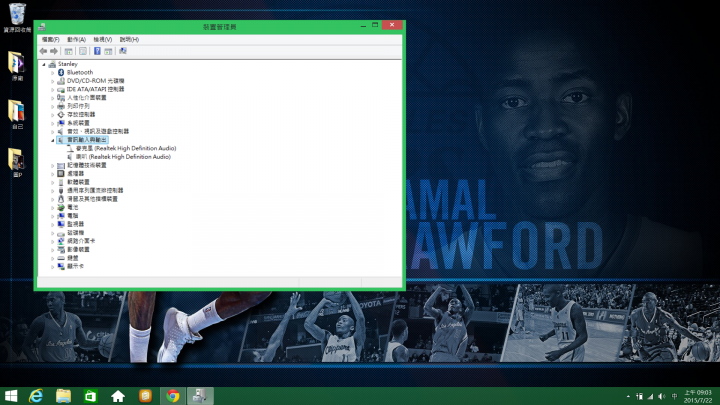Expand the 記憶體技術裝置 category arrow

[52, 165]
